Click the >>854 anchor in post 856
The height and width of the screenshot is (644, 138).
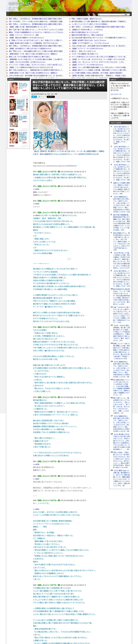(x=36, y=204)
